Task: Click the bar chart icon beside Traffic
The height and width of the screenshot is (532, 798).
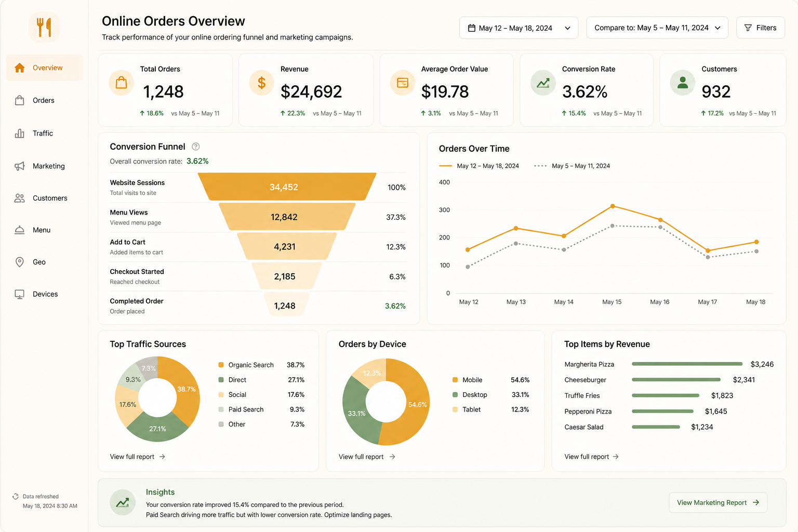Action: [20, 134]
